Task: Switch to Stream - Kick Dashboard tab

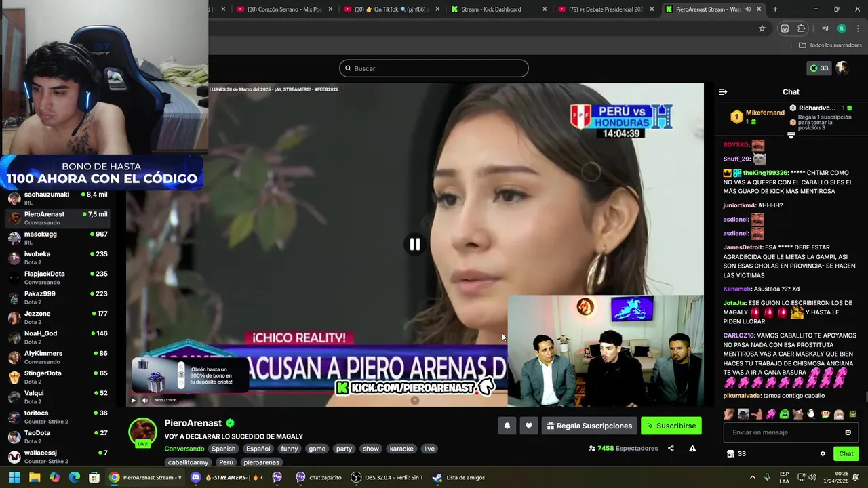Action: 498,9
